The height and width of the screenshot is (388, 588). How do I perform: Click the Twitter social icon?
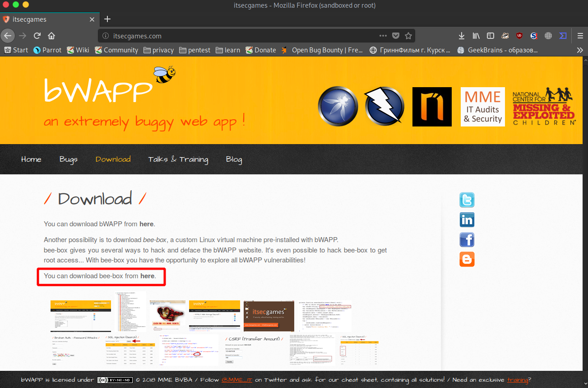[x=467, y=200]
